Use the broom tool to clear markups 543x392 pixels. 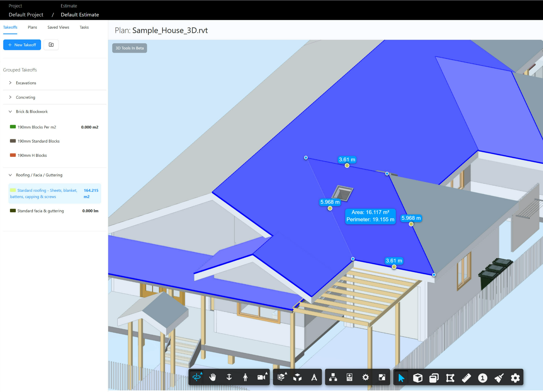coord(499,377)
